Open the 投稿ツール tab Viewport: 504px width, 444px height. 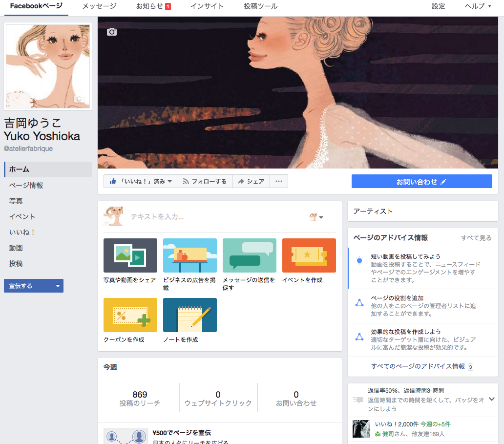(261, 6)
